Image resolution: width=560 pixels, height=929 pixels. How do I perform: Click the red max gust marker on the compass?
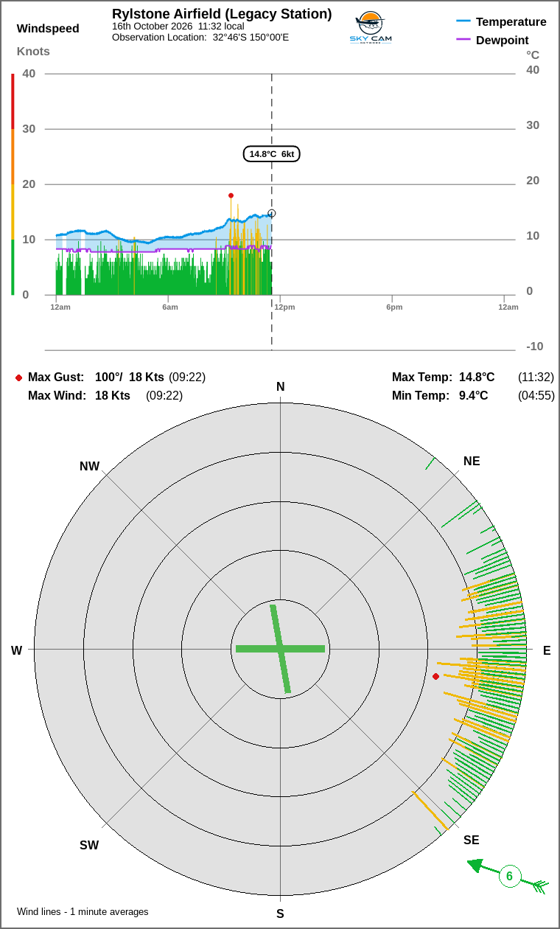point(435,676)
